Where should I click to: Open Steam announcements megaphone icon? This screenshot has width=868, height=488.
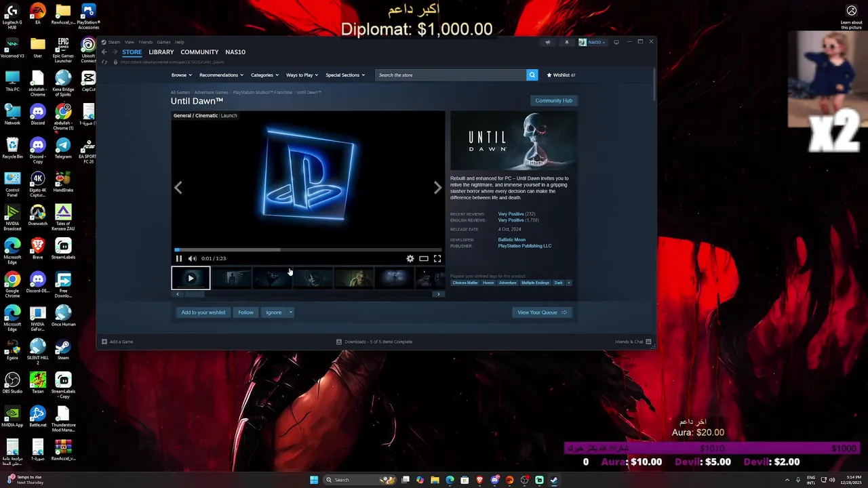[x=548, y=42]
